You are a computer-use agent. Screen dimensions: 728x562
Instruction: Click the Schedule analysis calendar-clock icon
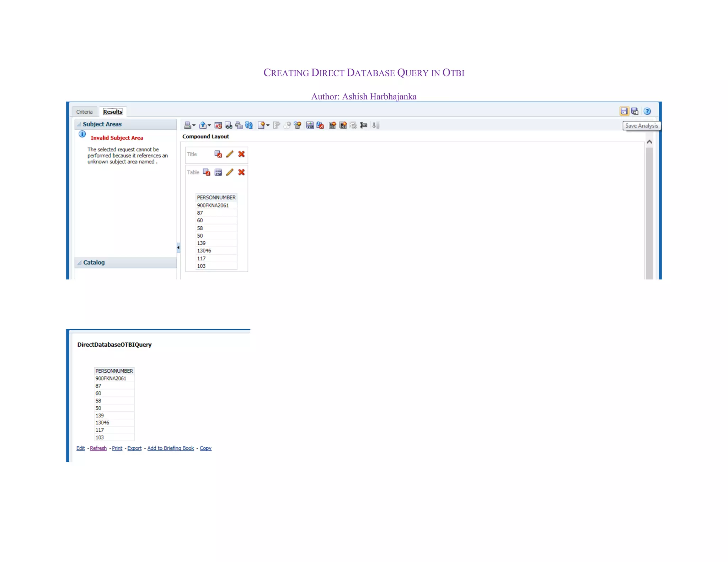click(x=218, y=125)
